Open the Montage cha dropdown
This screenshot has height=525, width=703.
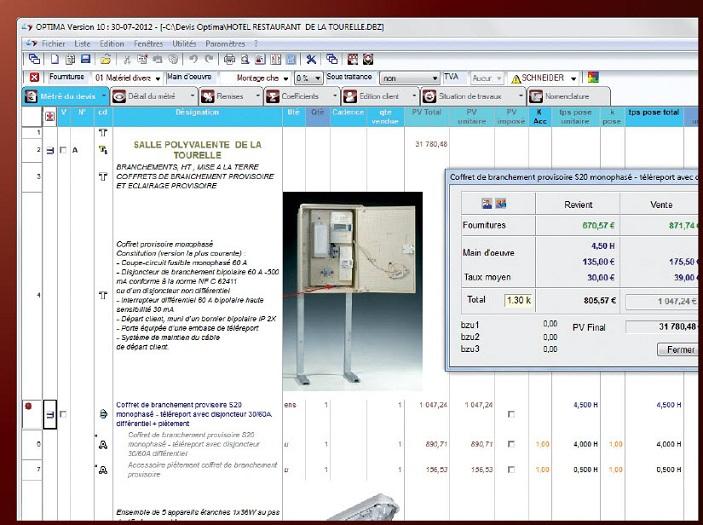click(x=286, y=78)
